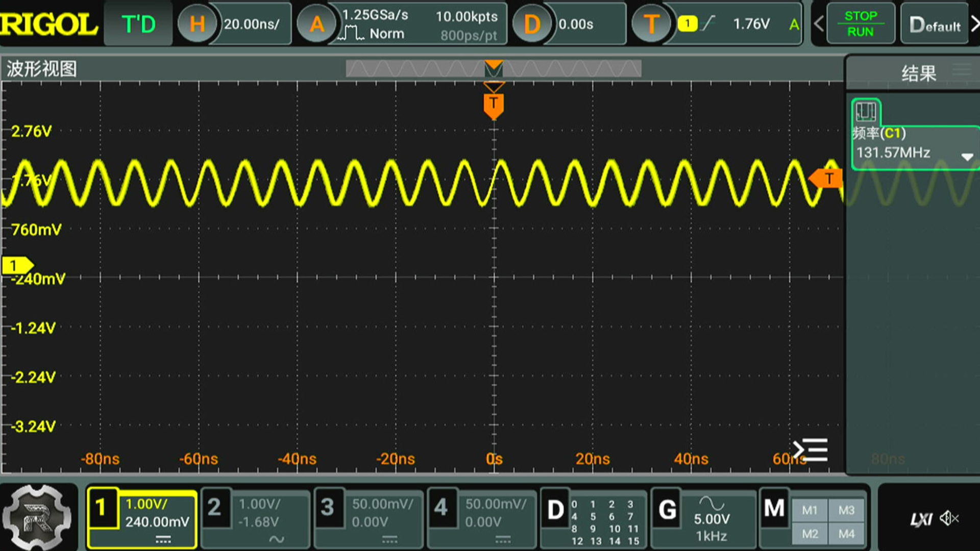The width and height of the screenshot is (980, 551).
Task: Show more toolbar items with right chevron
Action: (974, 24)
